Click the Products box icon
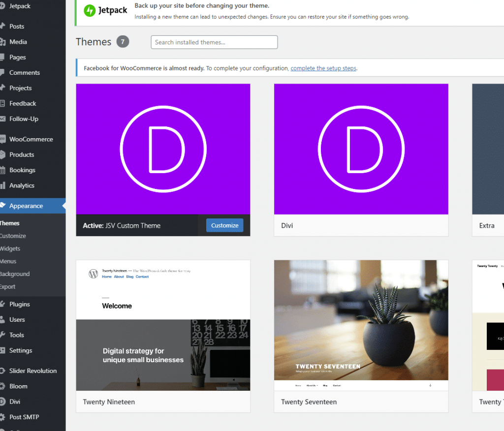 click(x=2, y=154)
